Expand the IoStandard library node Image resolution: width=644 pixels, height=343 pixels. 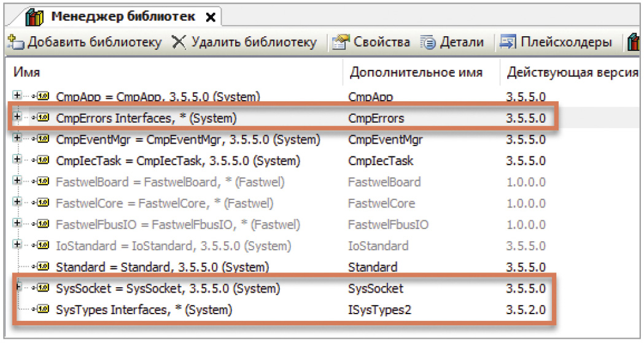pos(17,245)
